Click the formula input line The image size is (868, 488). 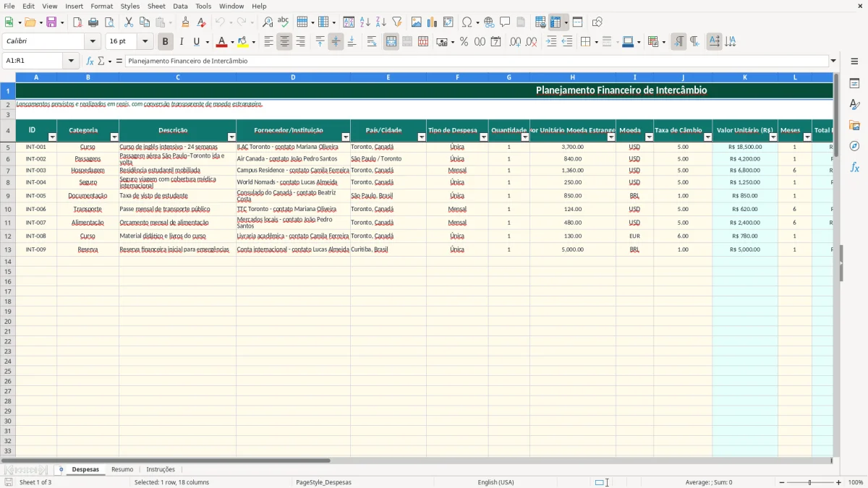(x=477, y=61)
